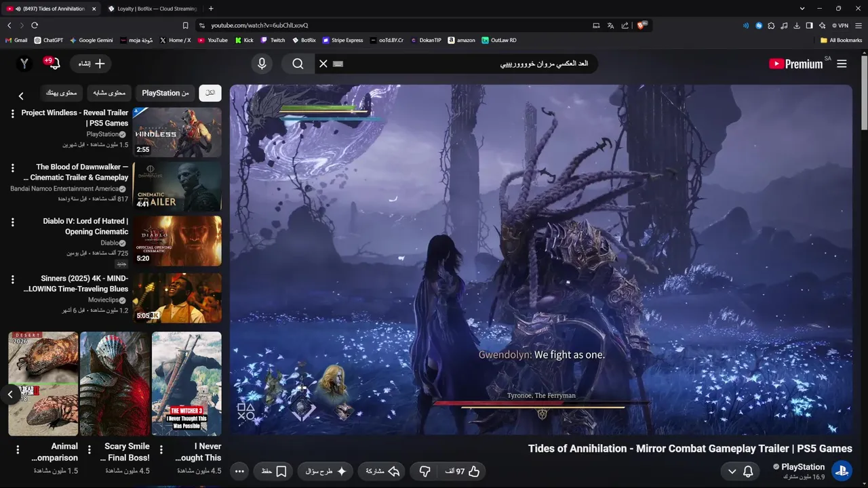Open the YouTube hamburger guide menu
868x488 pixels.
tap(842, 64)
